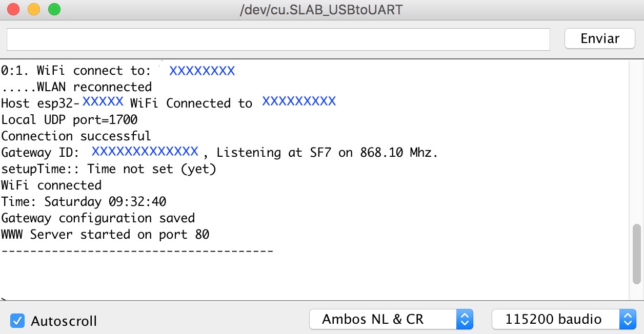Image resolution: width=644 pixels, height=334 pixels.
Task: Click "setupTime:: Time not set (yet)" text
Action: [x=109, y=169]
